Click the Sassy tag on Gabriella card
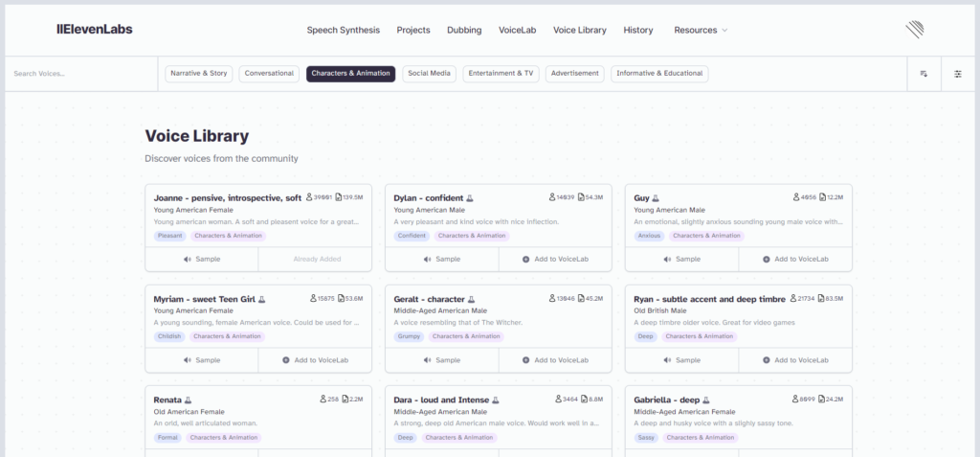The image size is (980, 457). point(646,438)
